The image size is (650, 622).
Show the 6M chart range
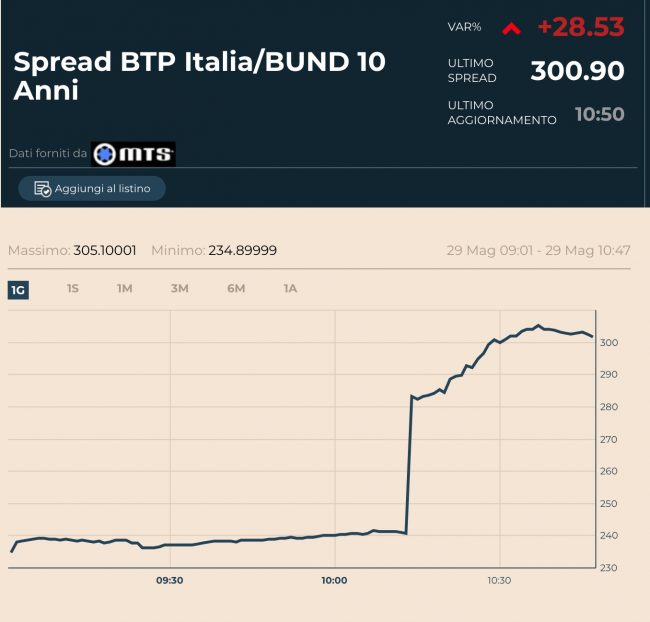point(236,289)
